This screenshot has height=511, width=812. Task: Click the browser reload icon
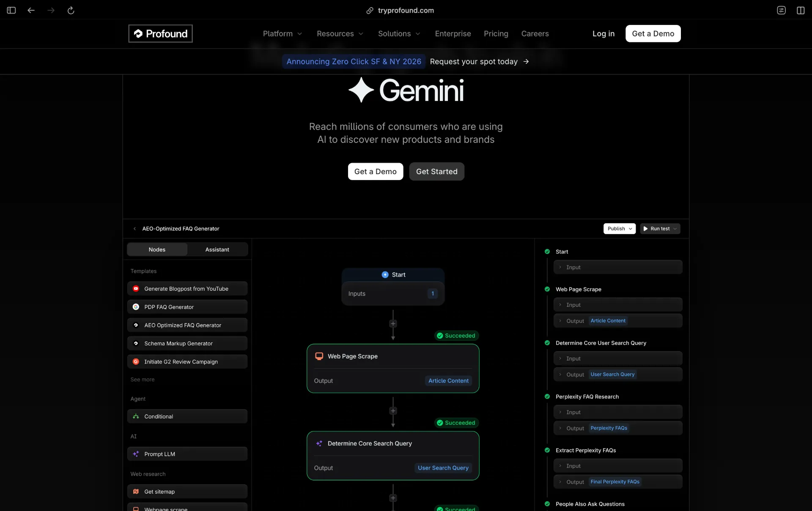71,10
